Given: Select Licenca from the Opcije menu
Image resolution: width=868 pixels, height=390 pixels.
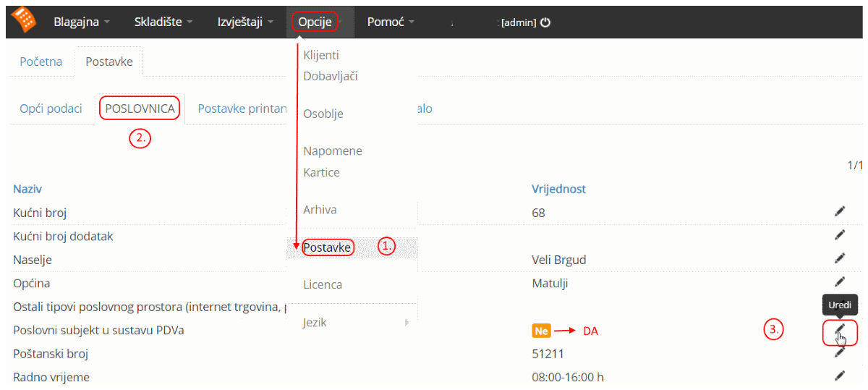Looking at the screenshot, I should [323, 285].
